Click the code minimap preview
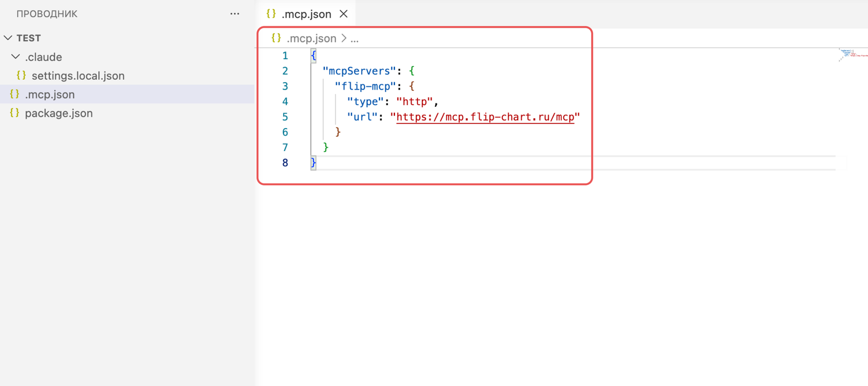Screen dimensions: 868x386 (x=853, y=55)
